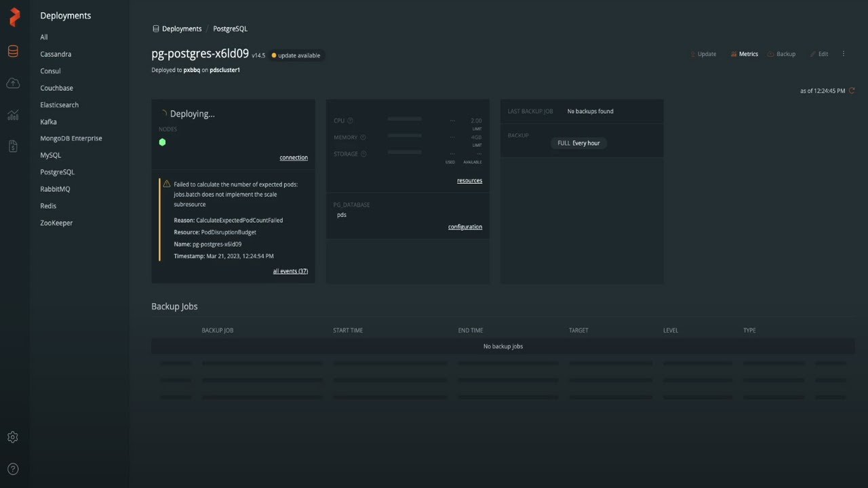Open the help question mark icon
The width and height of the screenshot is (868, 488).
[x=13, y=469]
